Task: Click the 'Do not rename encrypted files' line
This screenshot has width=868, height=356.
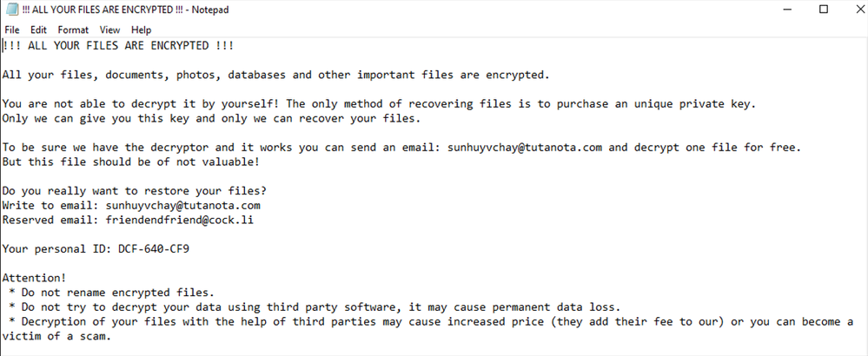Action: [115, 293]
